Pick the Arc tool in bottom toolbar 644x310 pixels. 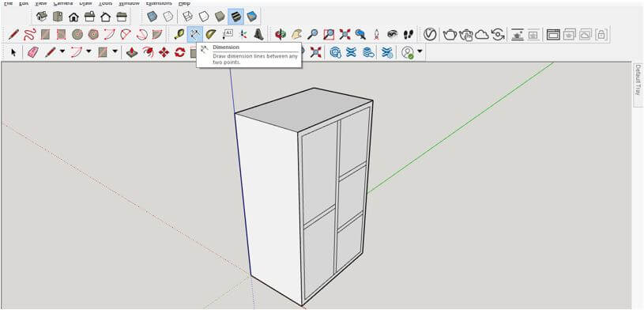pos(77,52)
